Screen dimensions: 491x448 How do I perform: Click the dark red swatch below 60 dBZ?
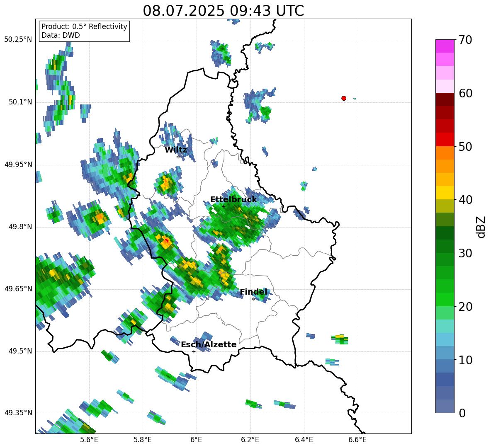[x=445, y=99]
